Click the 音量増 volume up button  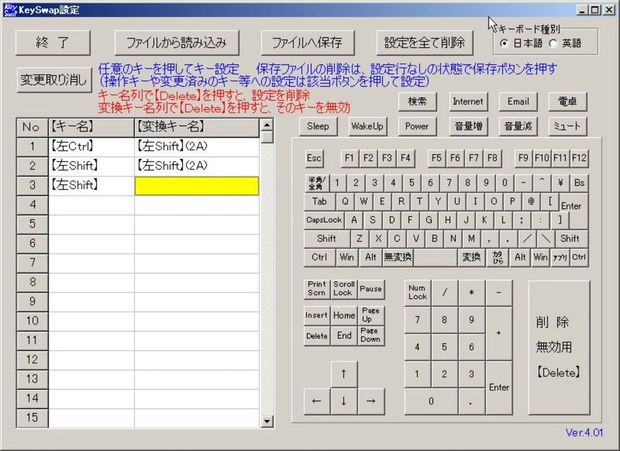tap(468, 126)
